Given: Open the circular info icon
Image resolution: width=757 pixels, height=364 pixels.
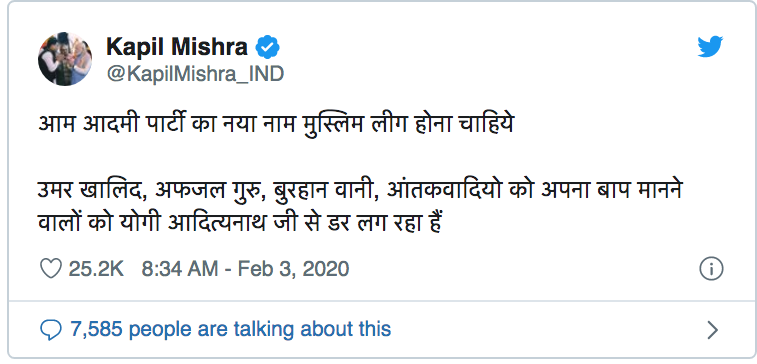Looking at the screenshot, I should [x=711, y=269].
